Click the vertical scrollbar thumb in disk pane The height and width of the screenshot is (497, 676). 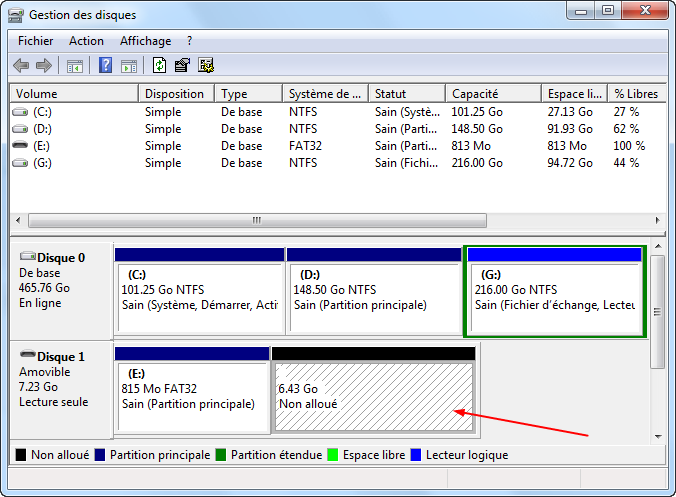pos(658,312)
